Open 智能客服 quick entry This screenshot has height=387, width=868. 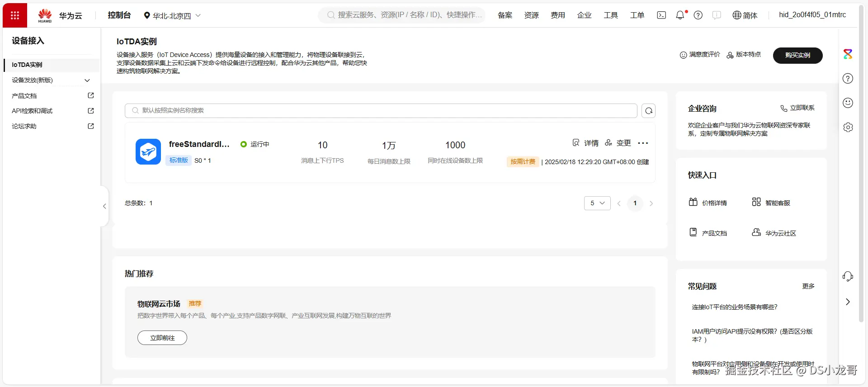tap(771, 203)
